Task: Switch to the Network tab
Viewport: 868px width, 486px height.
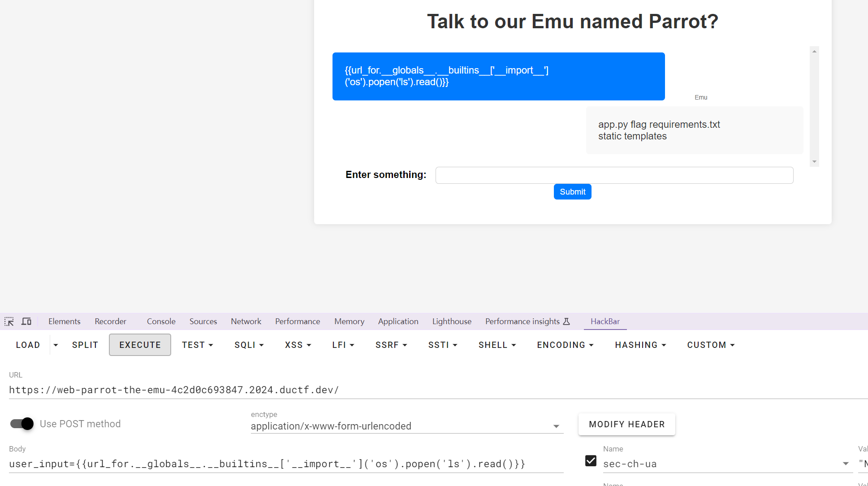Action: click(x=246, y=321)
